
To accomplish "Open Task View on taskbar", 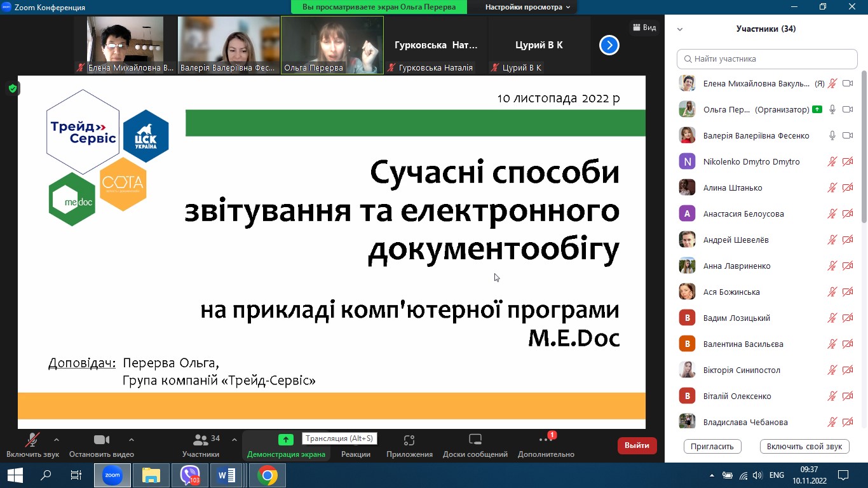I will coord(76,475).
